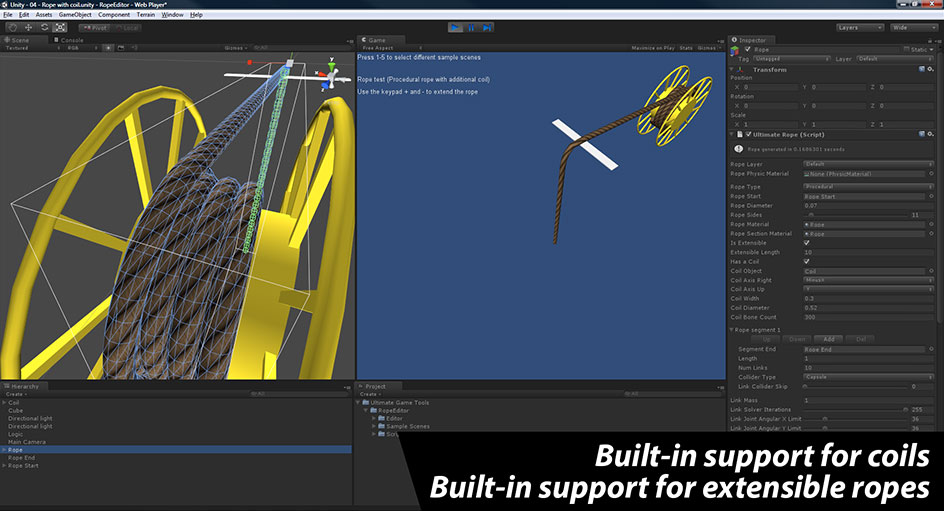Switch to the Console tab
Screen dimensions: 944x511
click(69, 40)
